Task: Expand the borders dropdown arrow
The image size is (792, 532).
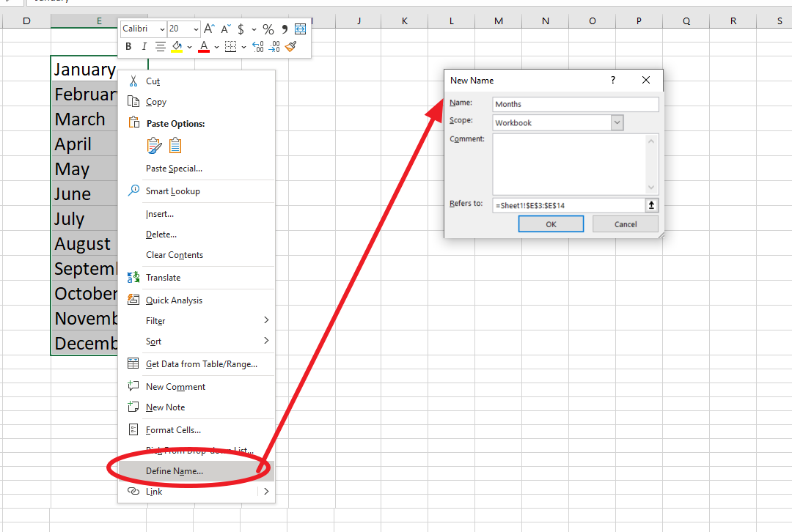Action: (x=243, y=47)
